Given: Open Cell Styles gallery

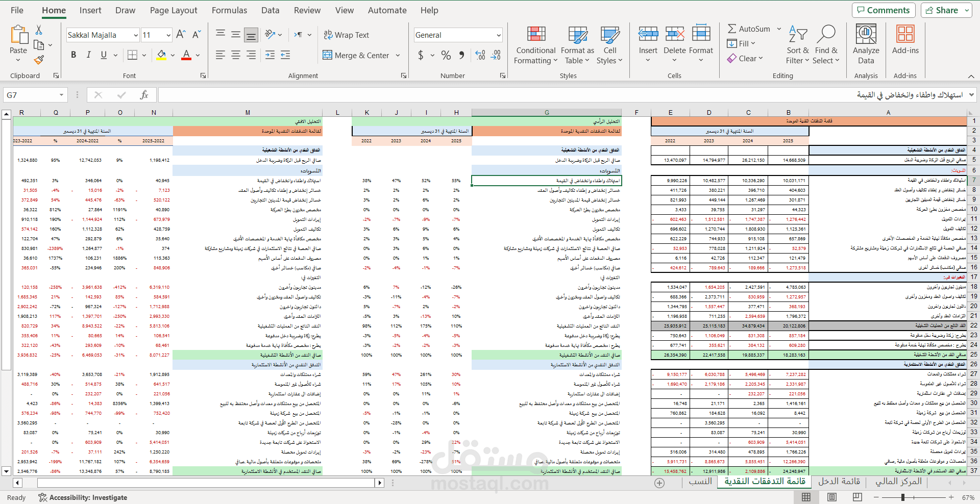Looking at the screenshot, I should [609, 45].
